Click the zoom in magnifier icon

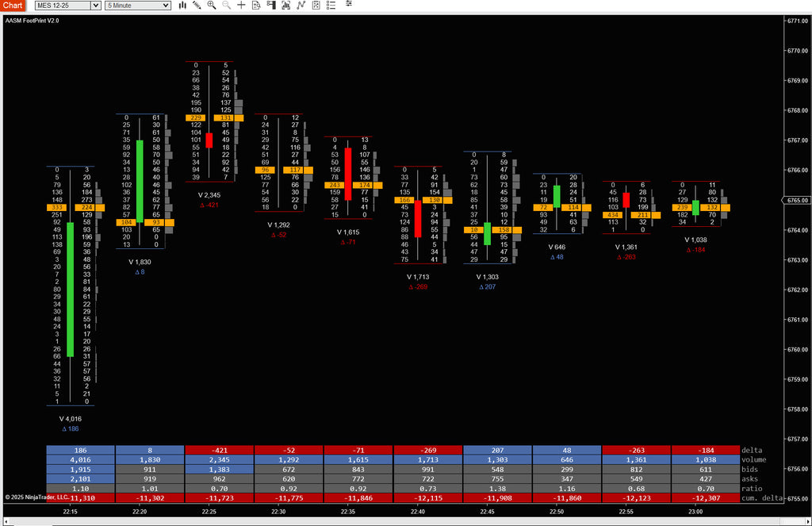212,6
